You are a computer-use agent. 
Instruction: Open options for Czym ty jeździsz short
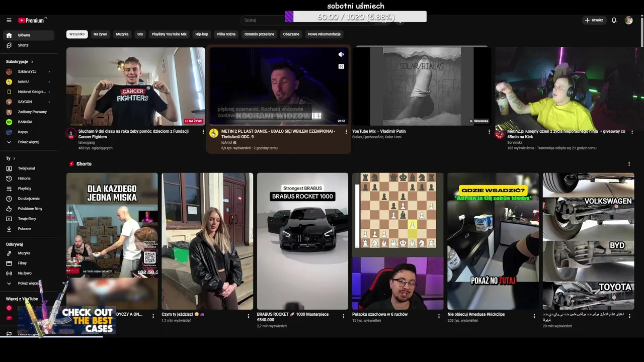[x=249, y=316]
